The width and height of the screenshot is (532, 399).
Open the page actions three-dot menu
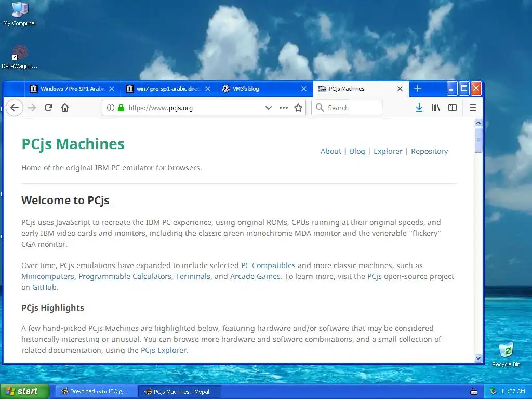pyautogui.click(x=283, y=108)
